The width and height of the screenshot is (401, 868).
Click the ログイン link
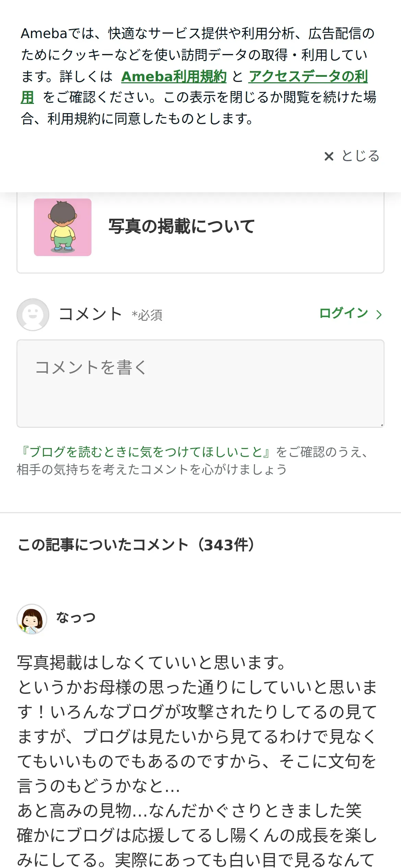point(343,313)
